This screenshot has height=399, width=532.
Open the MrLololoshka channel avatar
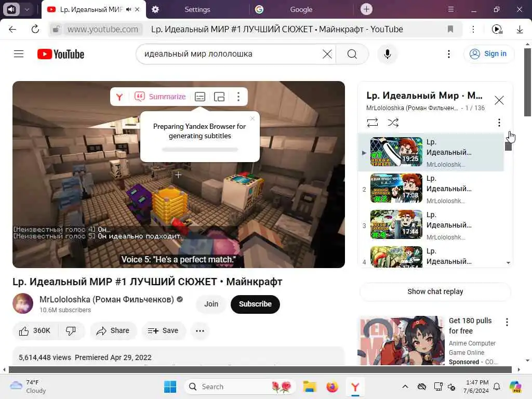(x=23, y=303)
